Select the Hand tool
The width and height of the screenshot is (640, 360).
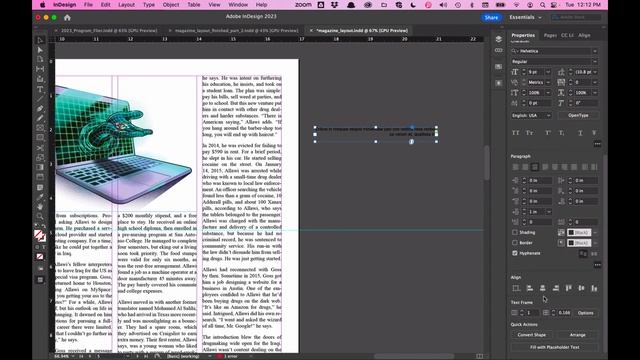40,207
